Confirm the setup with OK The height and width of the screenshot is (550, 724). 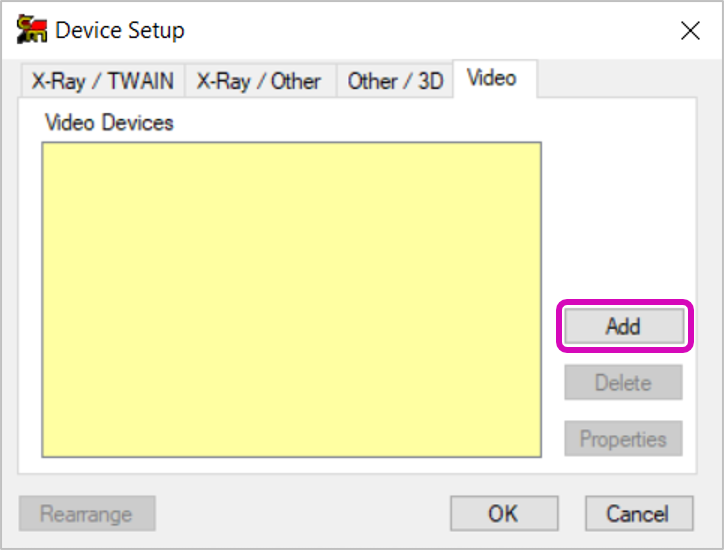point(503,514)
